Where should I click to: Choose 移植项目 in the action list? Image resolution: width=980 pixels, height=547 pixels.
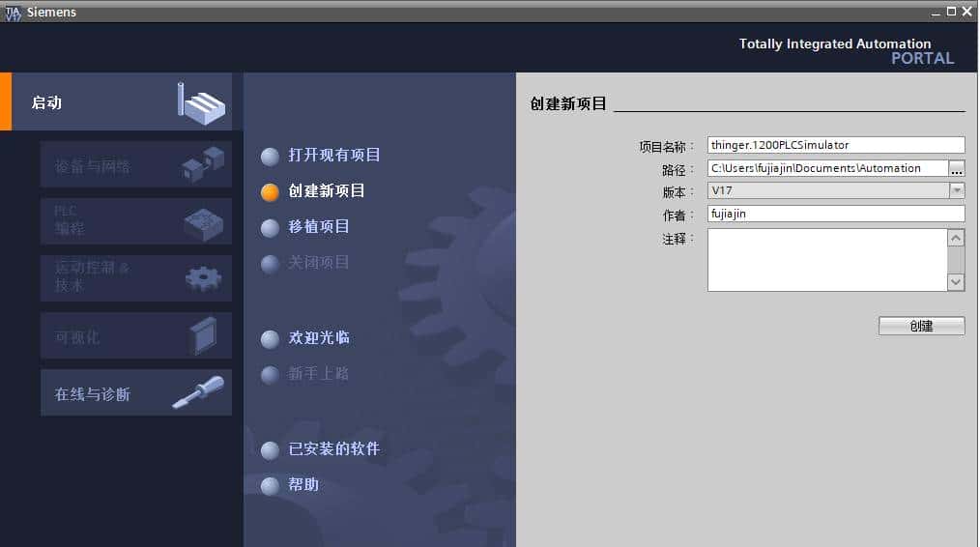tap(319, 226)
